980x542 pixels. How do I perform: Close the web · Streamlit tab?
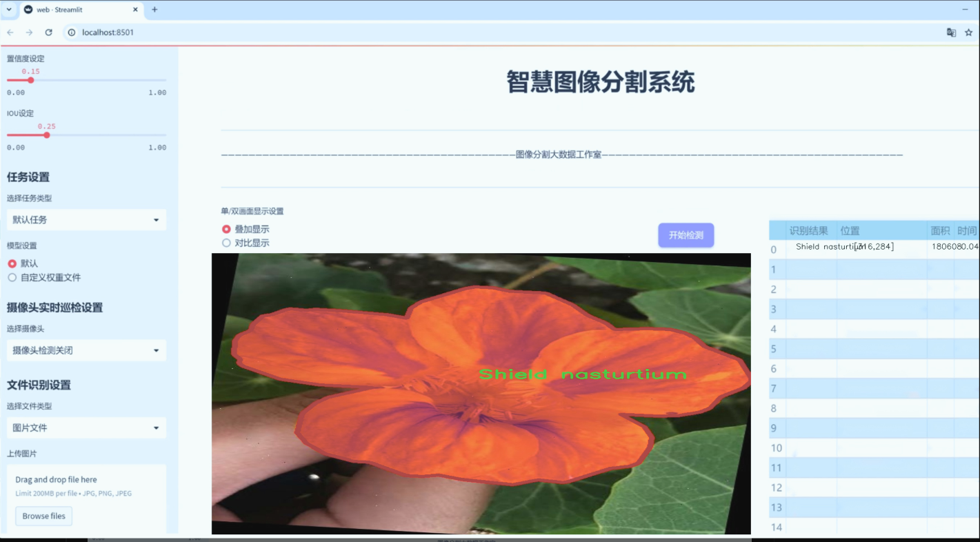coord(134,10)
